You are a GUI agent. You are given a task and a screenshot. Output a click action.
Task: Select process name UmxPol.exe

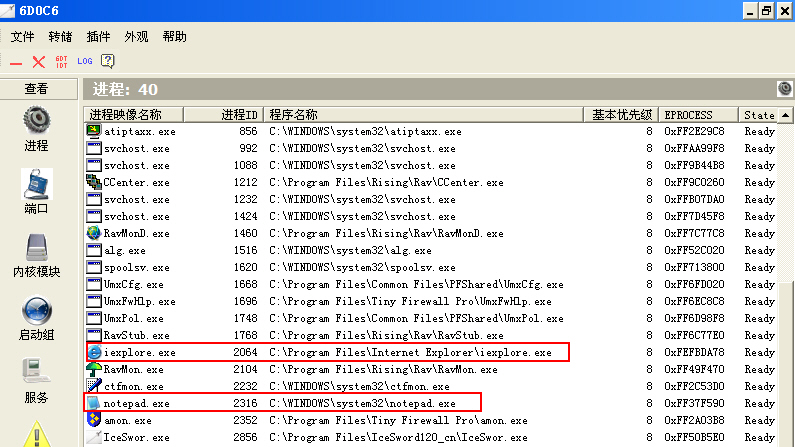(133, 318)
